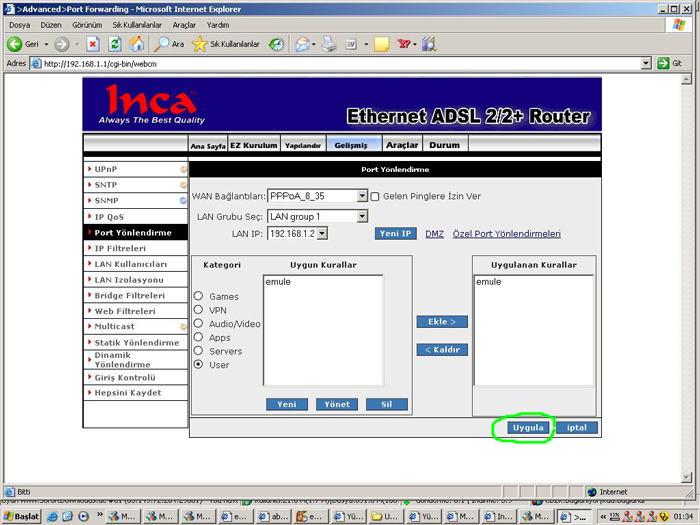Click the < Kaldır button
Image resolution: width=700 pixels, height=525 pixels.
(x=442, y=350)
